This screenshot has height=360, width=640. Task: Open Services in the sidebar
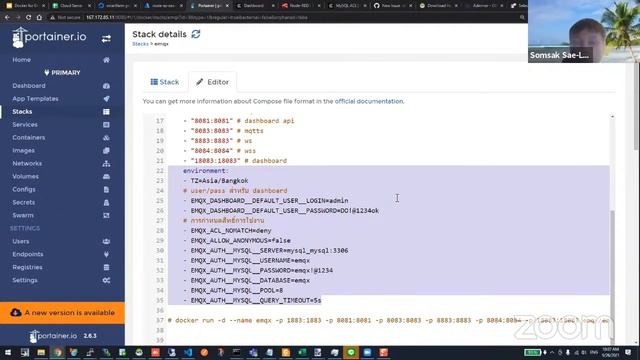pos(25,125)
